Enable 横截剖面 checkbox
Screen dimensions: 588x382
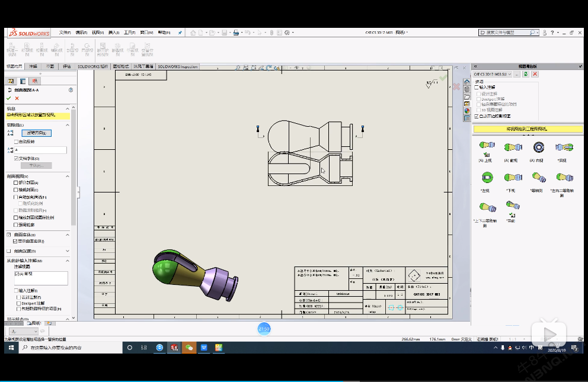pos(16,190)
